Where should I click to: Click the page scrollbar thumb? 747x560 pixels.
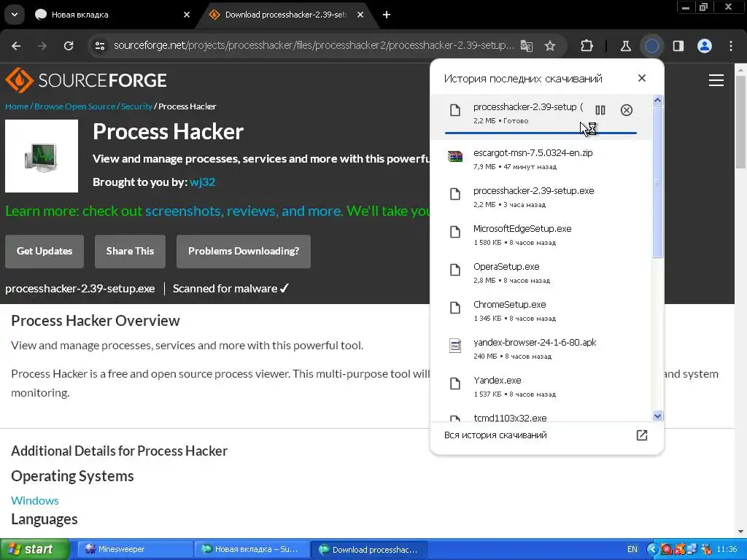741,122
